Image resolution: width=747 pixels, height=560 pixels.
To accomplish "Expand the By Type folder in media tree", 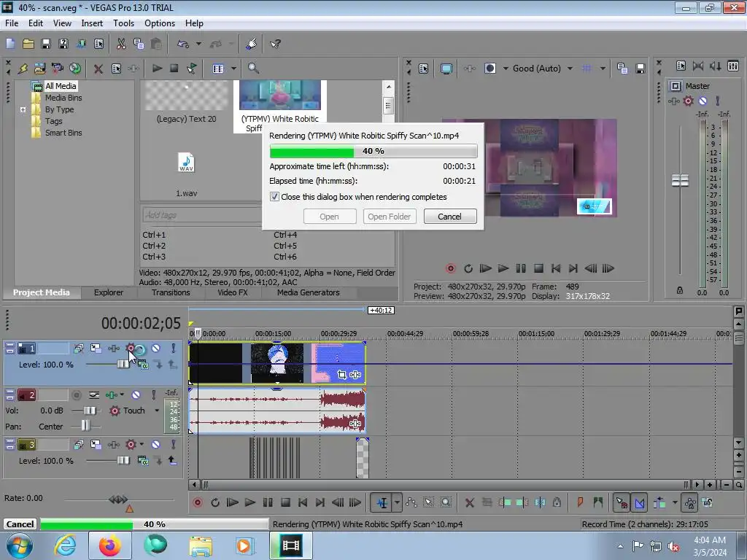I will click(x=23, y=109).
